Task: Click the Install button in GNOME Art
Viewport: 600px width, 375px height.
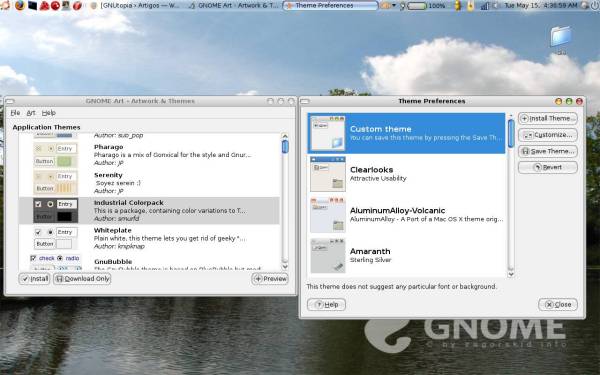Action: click(34, 279)
